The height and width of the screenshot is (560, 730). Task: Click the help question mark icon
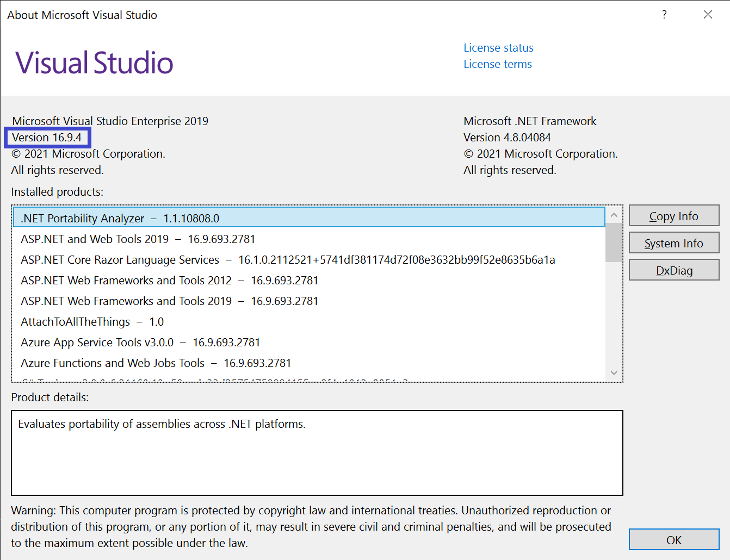[664, 15]
